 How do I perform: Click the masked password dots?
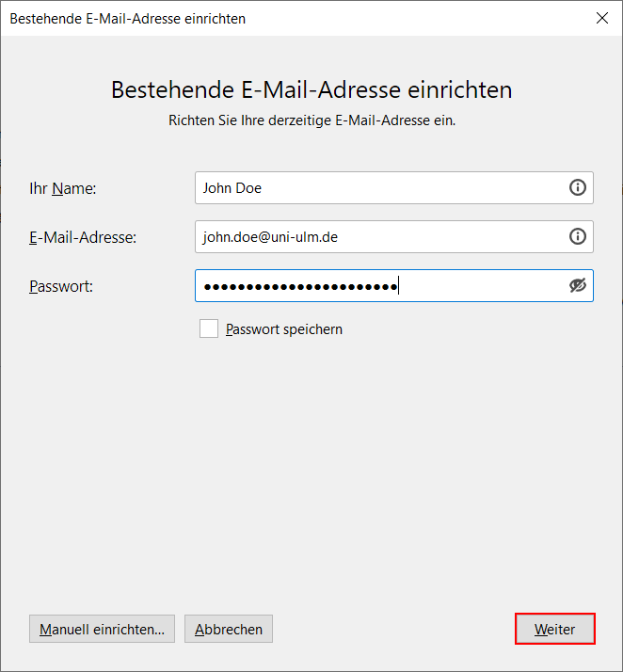click(x=301, y=286)
